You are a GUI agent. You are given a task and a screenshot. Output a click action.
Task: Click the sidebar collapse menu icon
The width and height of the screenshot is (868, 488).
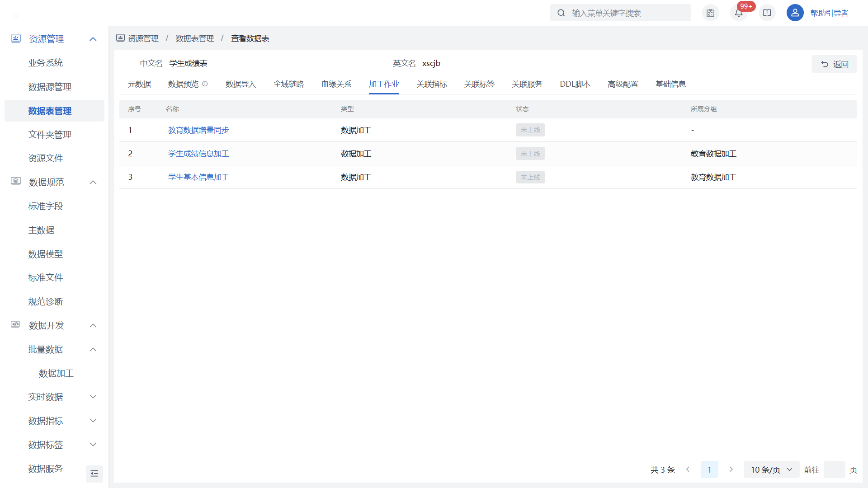pyautogui.click(x=94, y=474)
